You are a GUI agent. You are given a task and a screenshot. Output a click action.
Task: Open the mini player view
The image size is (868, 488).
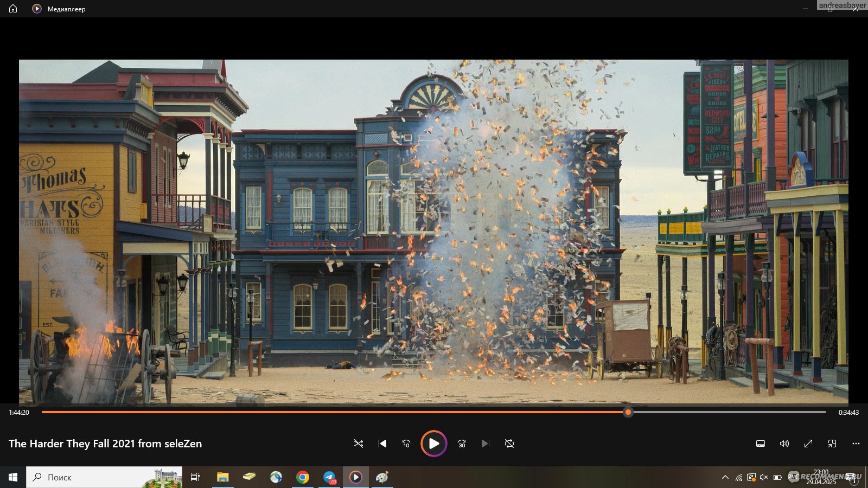pos(832,444)
